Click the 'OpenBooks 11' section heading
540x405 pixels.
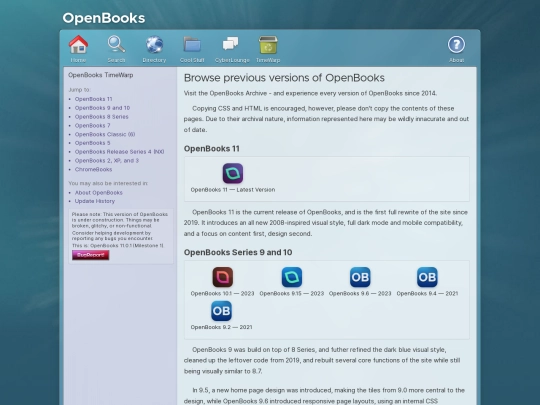click(x=211, y=149)
